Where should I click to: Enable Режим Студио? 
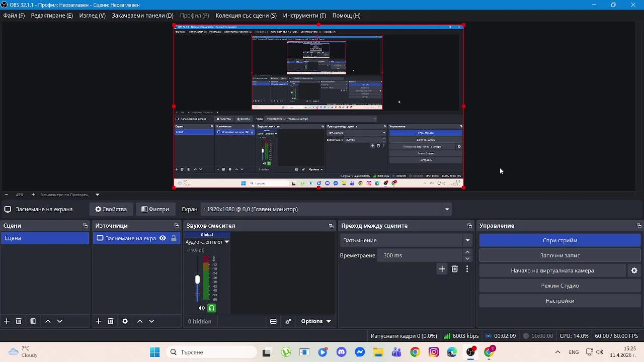560,286
